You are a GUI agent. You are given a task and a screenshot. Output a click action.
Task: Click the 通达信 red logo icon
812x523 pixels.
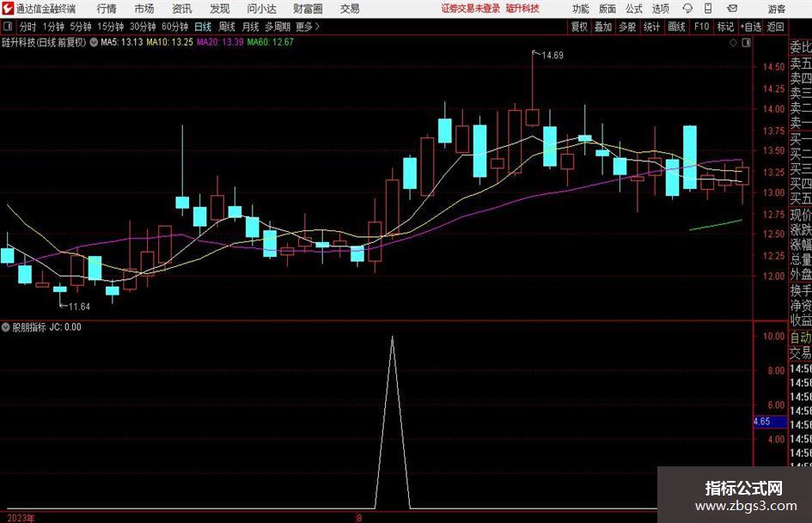[7, 9]
